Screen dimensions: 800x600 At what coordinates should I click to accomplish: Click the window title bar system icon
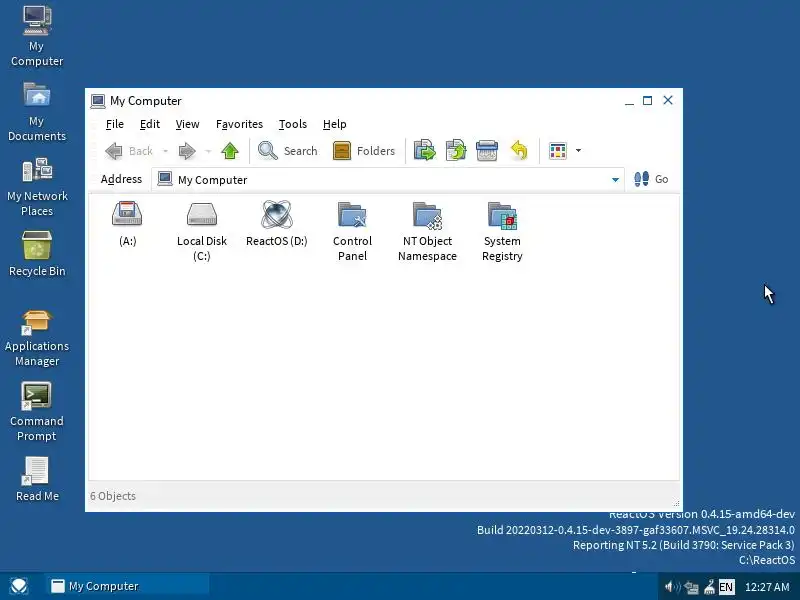tap(98, 101)
